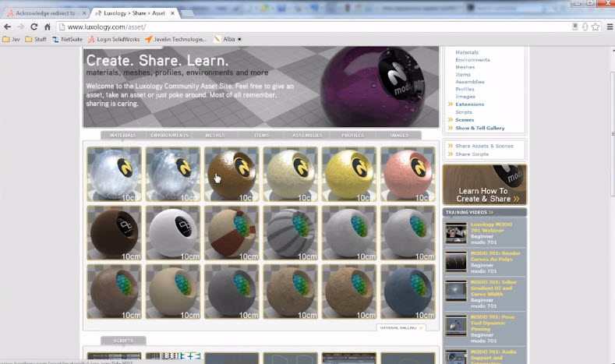Open the yellow material thumbnail
This screenshot has width=615, height=364.
click(x=349, y=174)
